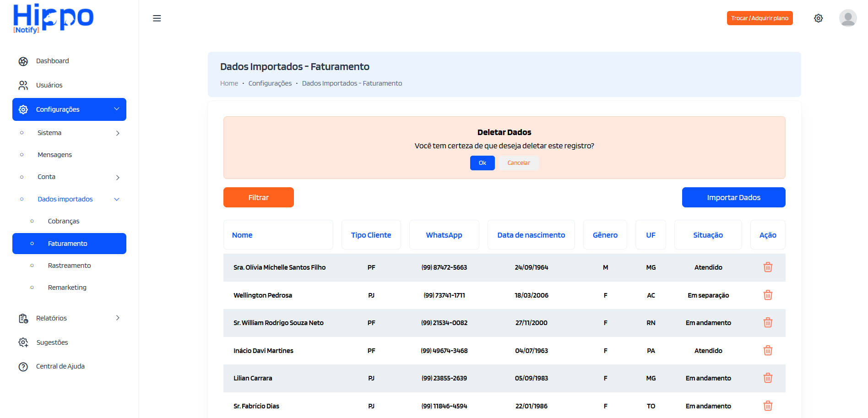Collapse the Dados importados chevron

[x=117, y=199]
